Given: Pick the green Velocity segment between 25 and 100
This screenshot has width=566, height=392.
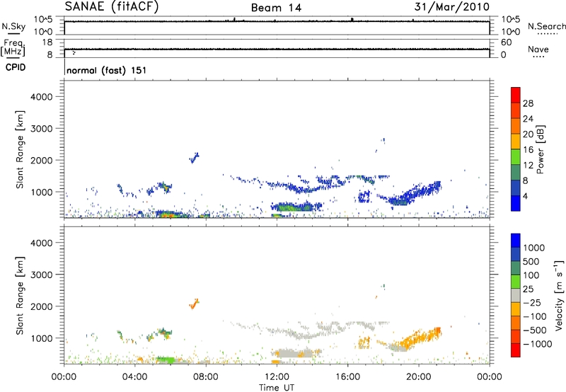Looking at the screenshot, I should pos(516,282).
